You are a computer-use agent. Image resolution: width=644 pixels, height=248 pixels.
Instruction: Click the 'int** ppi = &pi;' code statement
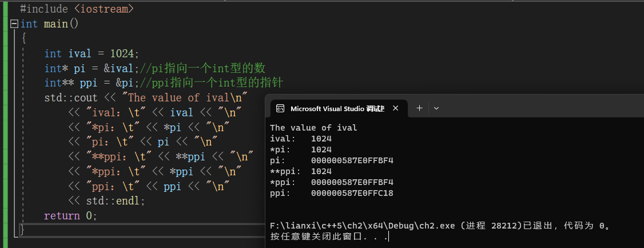[x=92, y=83]
